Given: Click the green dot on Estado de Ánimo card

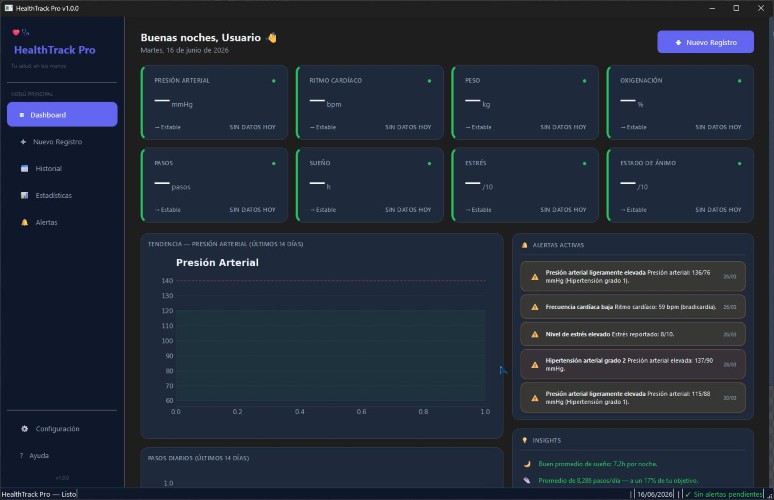Looking at the screenshot, I should click(739, 163).
